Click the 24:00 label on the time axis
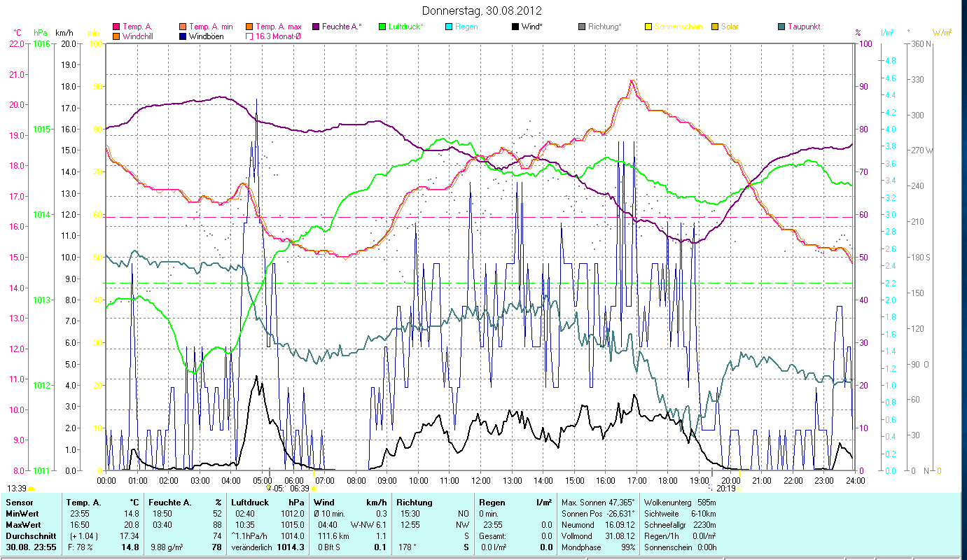 tap(855, 480)
